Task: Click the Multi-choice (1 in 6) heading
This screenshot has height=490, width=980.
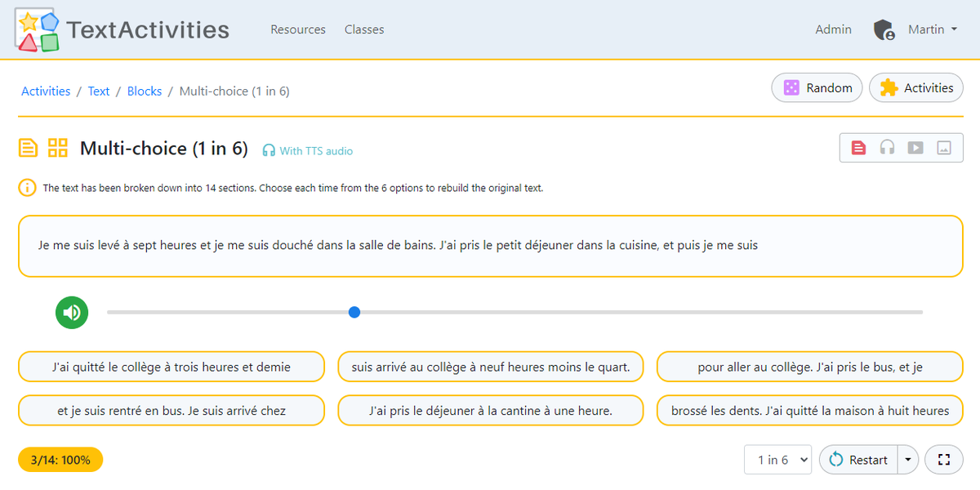Action: [x=163, y=149]
